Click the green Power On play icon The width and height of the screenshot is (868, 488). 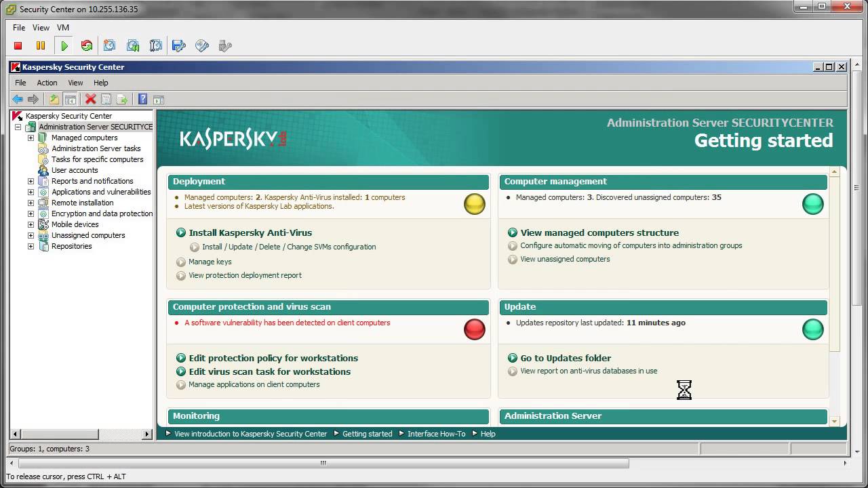pyautogui.click(x=64, y=45)
